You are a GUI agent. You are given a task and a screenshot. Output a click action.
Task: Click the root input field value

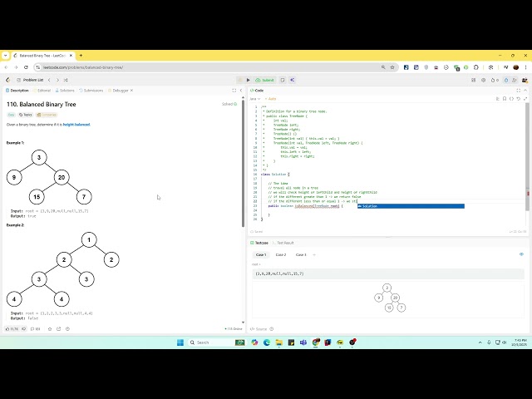coord(388,273)
